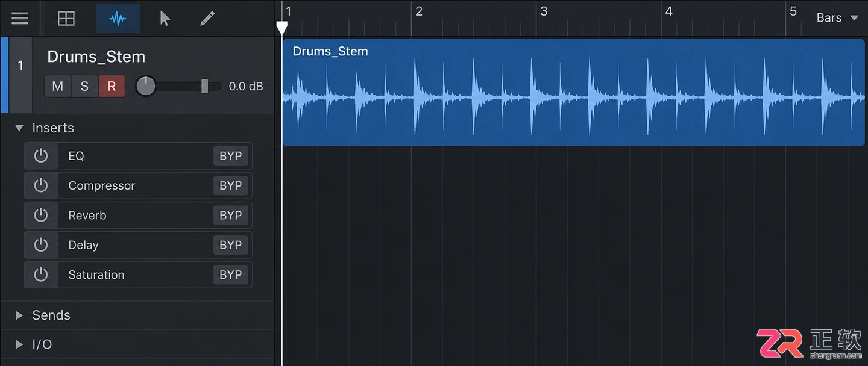Activate the waveform editor tool
The width and height of the screenshot is (868, 366).
(x=118, y=19)
